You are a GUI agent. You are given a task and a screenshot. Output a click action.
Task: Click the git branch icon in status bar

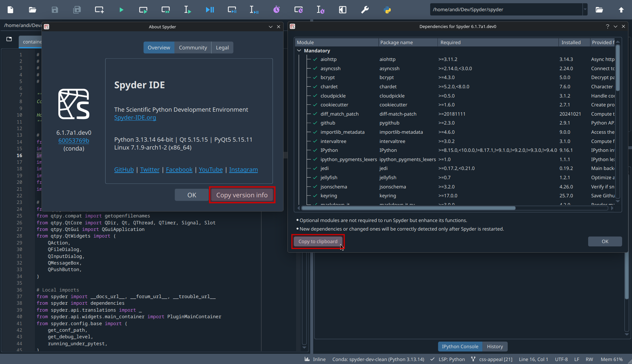[473, 359]
